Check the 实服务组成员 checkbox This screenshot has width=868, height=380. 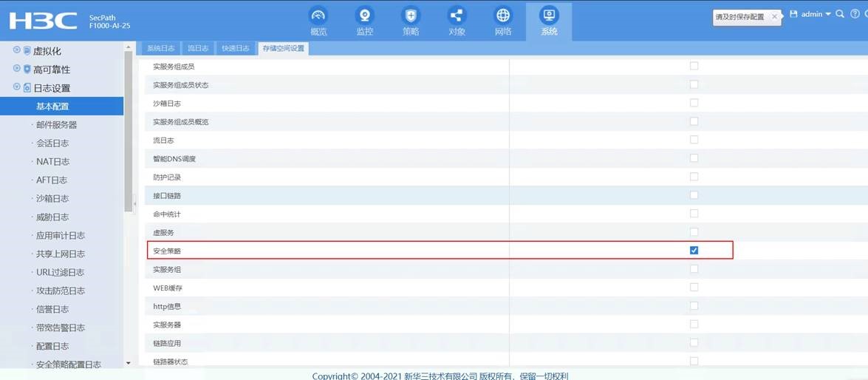(x=694, y=66)
